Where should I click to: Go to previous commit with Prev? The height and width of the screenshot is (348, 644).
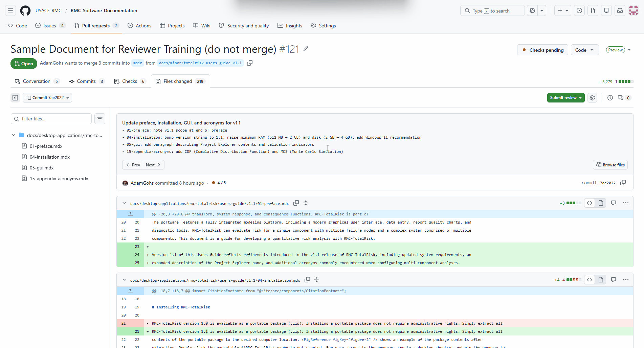pyautogui.click(x=133, y=165)
